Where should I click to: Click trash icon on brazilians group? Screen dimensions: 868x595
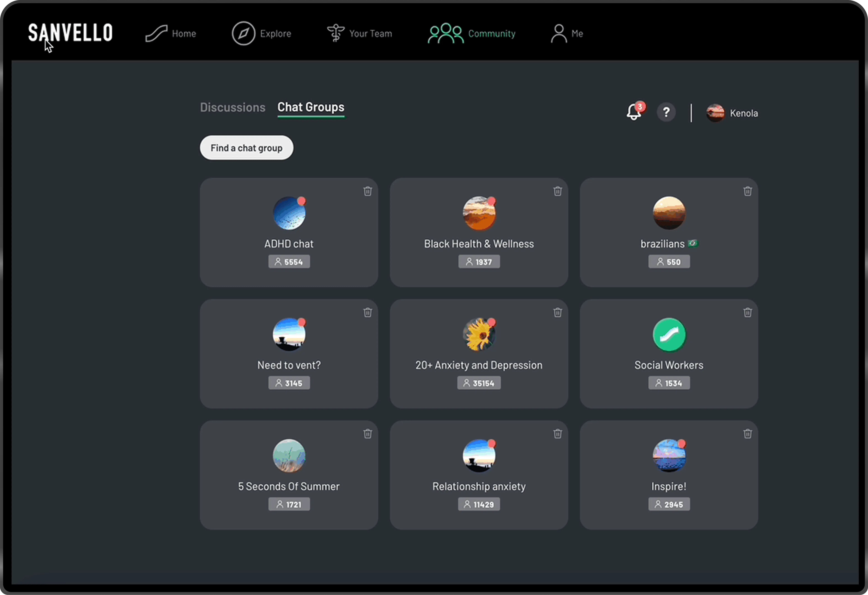tap(747, 191)
